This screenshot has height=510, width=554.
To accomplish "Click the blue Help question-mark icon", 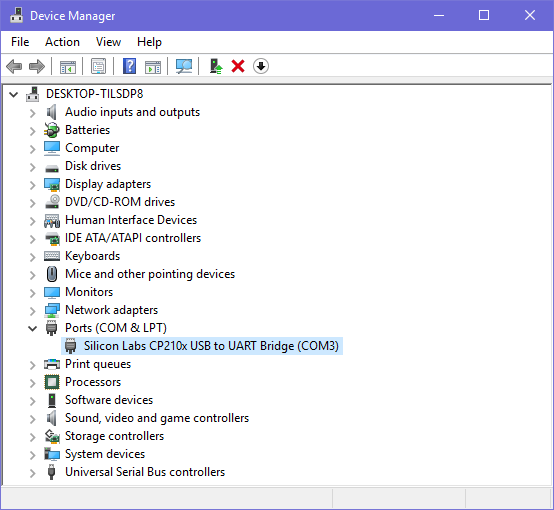I will [x=129, y=66].
